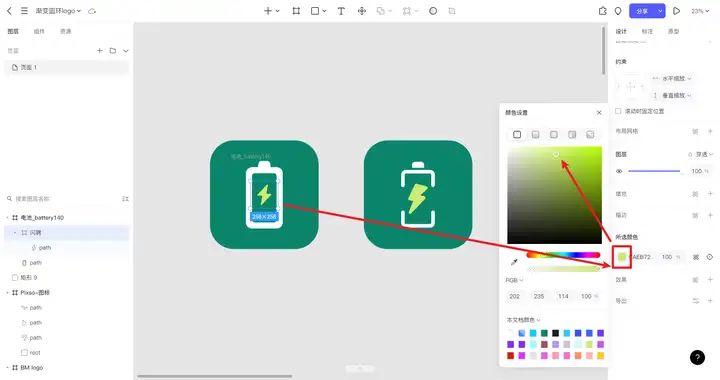Image resolution: width=720 pixels, height=380 pixels.
Task: Click the component tool icon in toolbar
Action: coord(362,11)
